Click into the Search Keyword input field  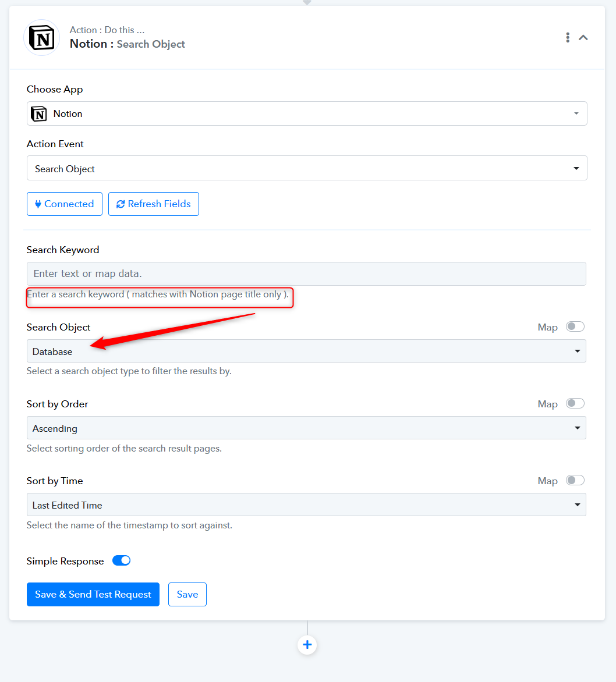click(306, 273)
